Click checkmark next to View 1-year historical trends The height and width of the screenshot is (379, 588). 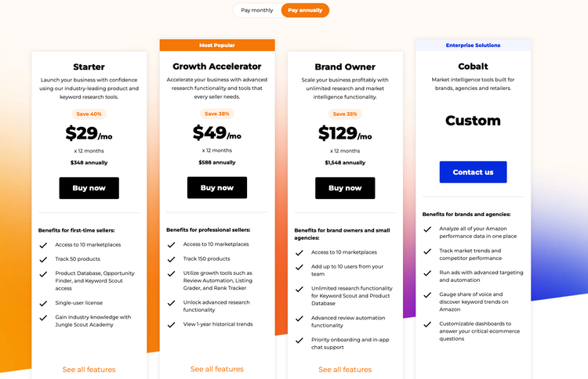(172, 324)
